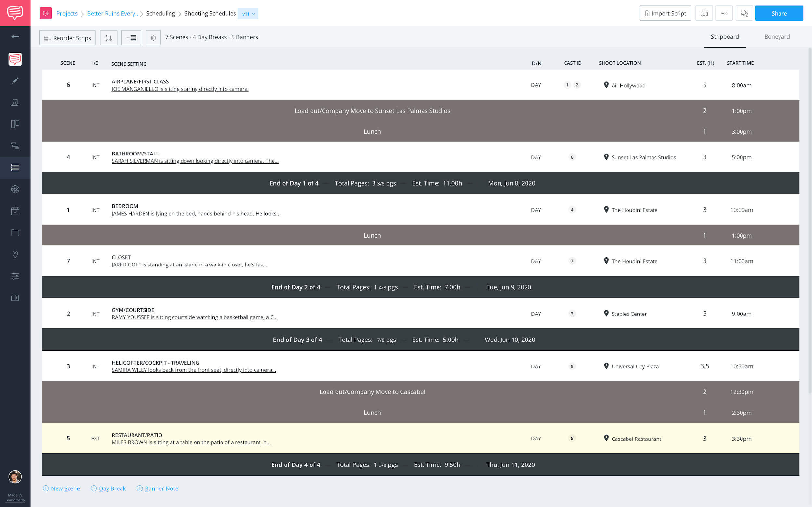Open the scheduling settings gear icon
The height and width of the screenshot is (507, 812).
click(x=152, y=37)
